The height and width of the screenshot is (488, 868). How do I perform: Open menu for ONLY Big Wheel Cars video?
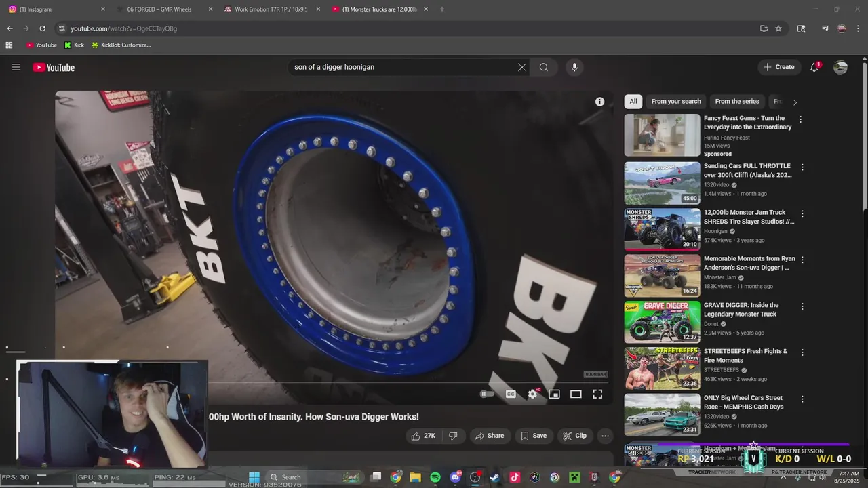tap(802, 399)
